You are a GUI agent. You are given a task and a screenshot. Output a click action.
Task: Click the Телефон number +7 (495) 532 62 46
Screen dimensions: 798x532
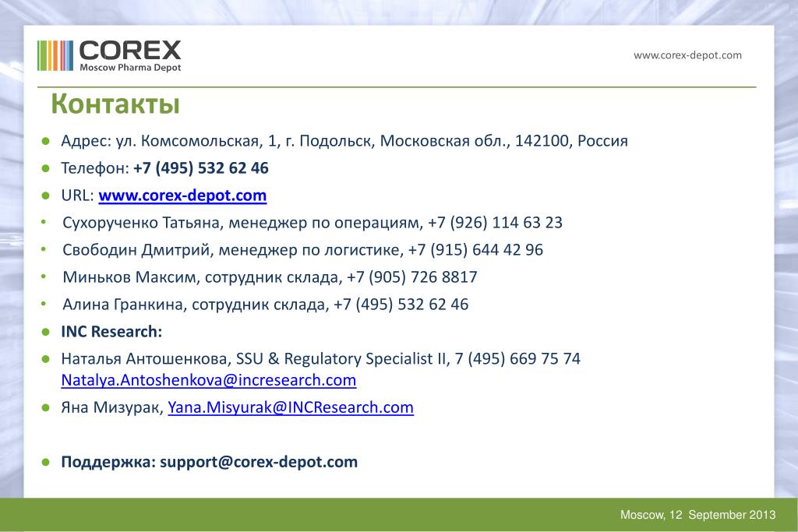point(200,168)
